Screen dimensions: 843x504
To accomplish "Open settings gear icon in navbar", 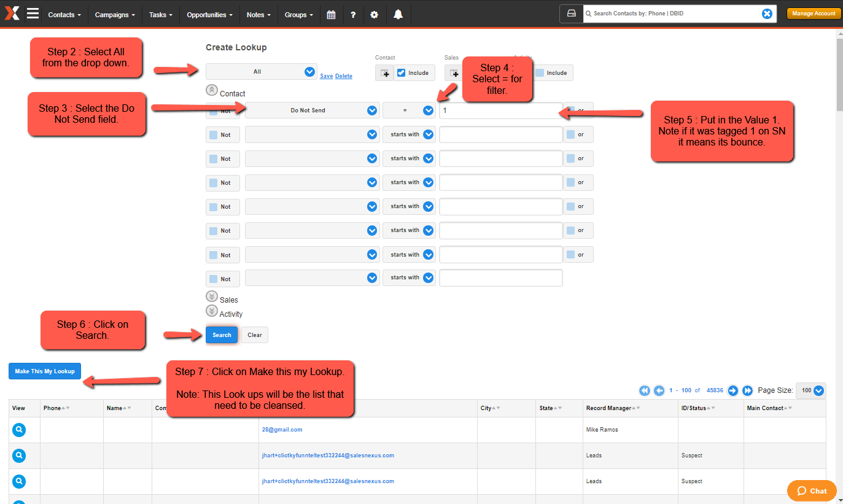I will (375, 15).
